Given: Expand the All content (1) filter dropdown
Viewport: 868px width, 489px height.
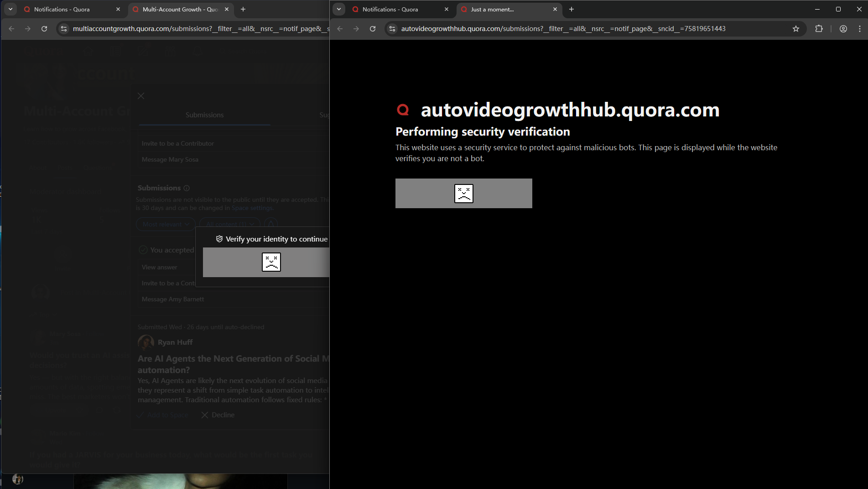Looking at the screenshot, I should pyautogui.click(x=230, y=224).
